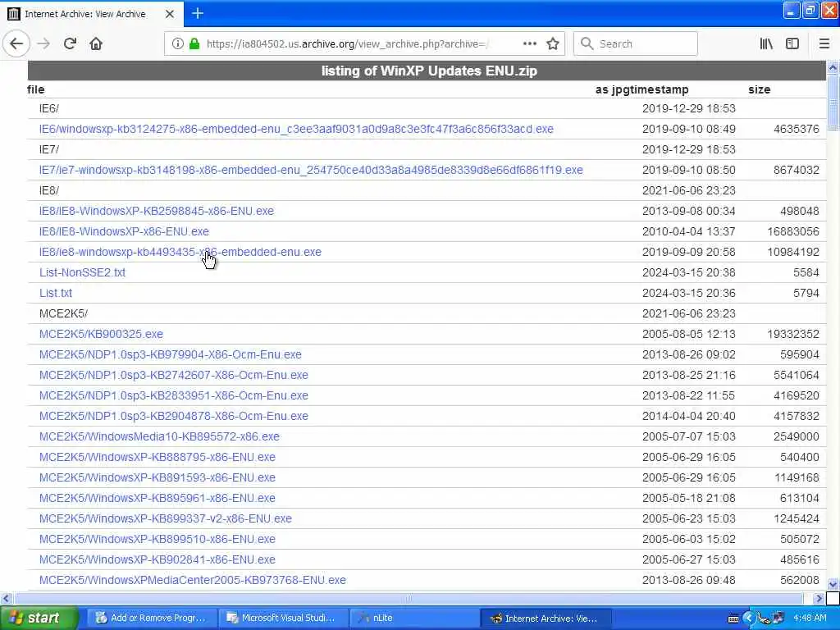
Task: Select the Internet Archive: View Archive tab
Action: [92, 14]
